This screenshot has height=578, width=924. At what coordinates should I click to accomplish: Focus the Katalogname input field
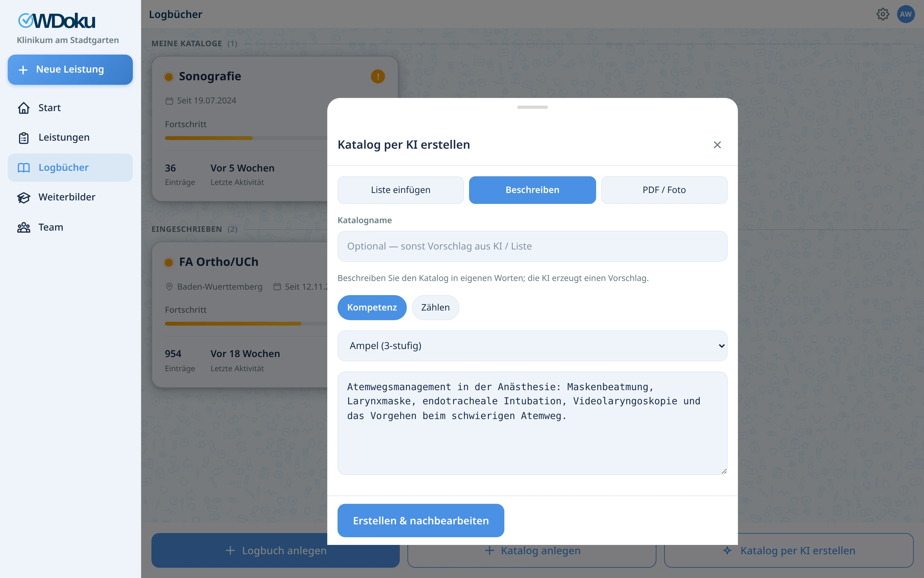(x=532, y=246)
